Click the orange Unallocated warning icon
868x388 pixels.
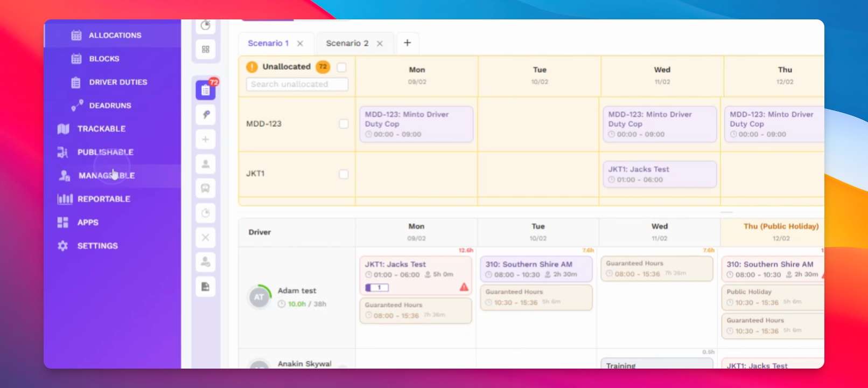[252, 67]
